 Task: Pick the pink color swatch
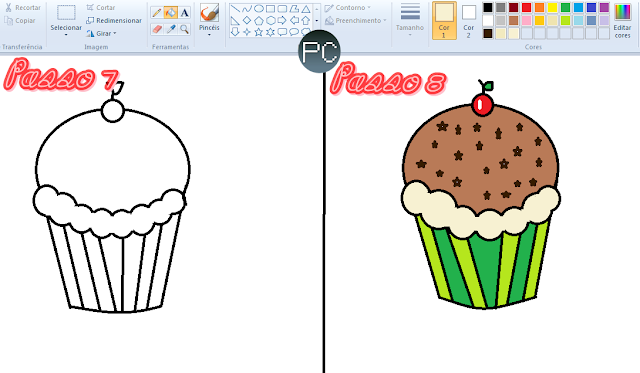pos(527,20)
